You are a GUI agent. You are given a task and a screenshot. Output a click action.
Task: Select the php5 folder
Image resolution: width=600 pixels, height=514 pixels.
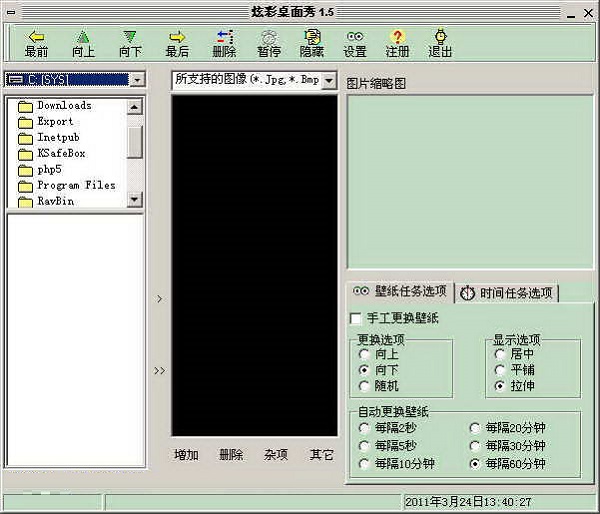[40, 170]
